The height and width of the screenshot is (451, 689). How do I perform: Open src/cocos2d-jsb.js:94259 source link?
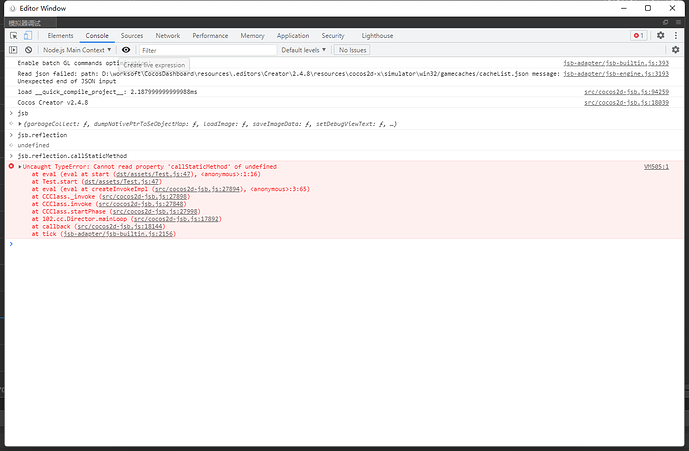point(627,92)
